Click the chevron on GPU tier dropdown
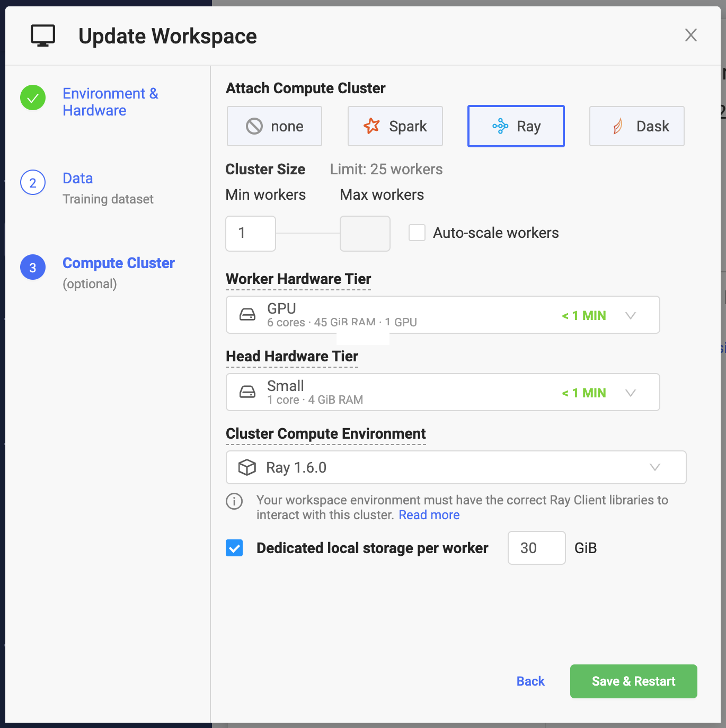The height and width of the screenshot is (728, 726). (x=631, y=315)
